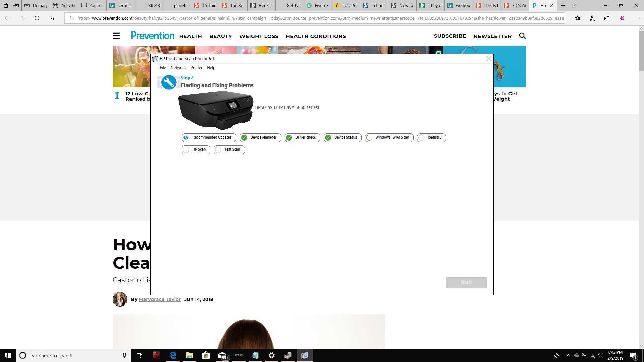Viewport: 644px width, 362px height.
Task: Click the browser refresh icon
Action: coord(37,18)
